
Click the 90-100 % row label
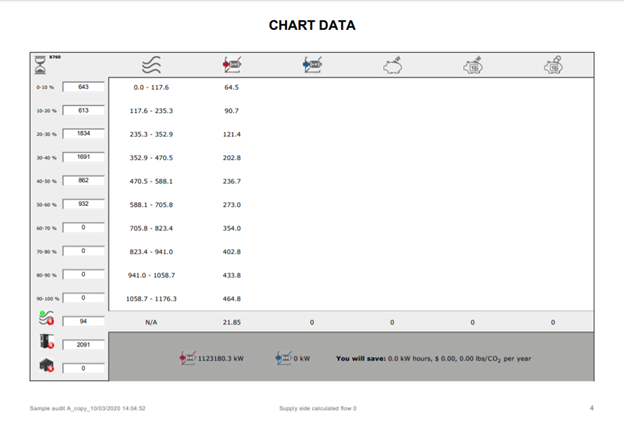pyautogui.click(x=48, y=298)
